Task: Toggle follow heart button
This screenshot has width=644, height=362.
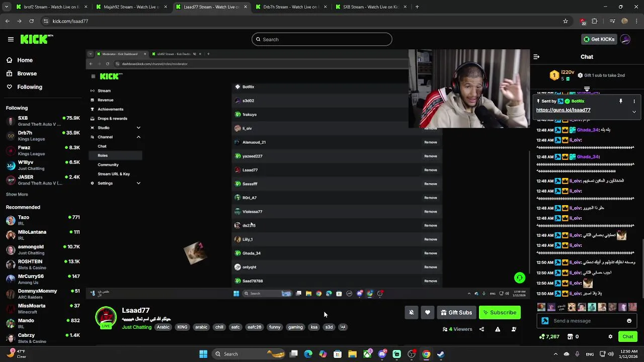Action: 428,313
